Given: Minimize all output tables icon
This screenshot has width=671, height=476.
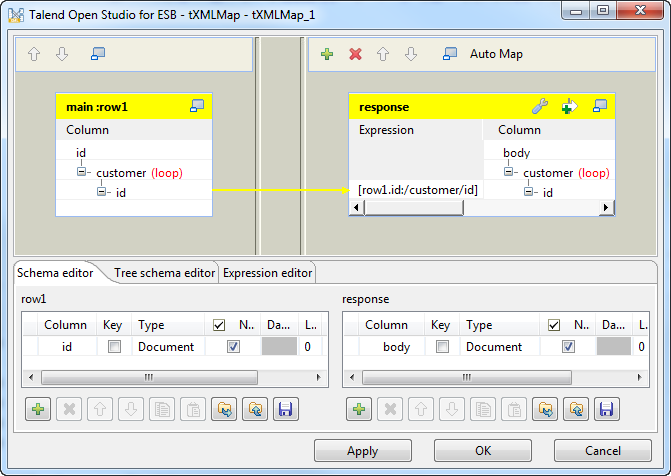Looking at the screenshot, I should point(450,54).
